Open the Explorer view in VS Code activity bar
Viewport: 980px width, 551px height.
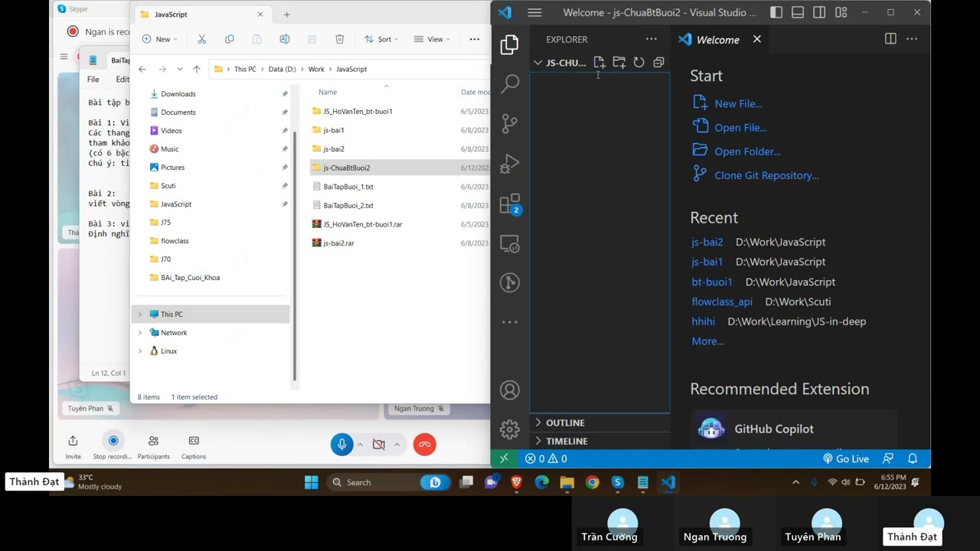[x=509, y=45]
